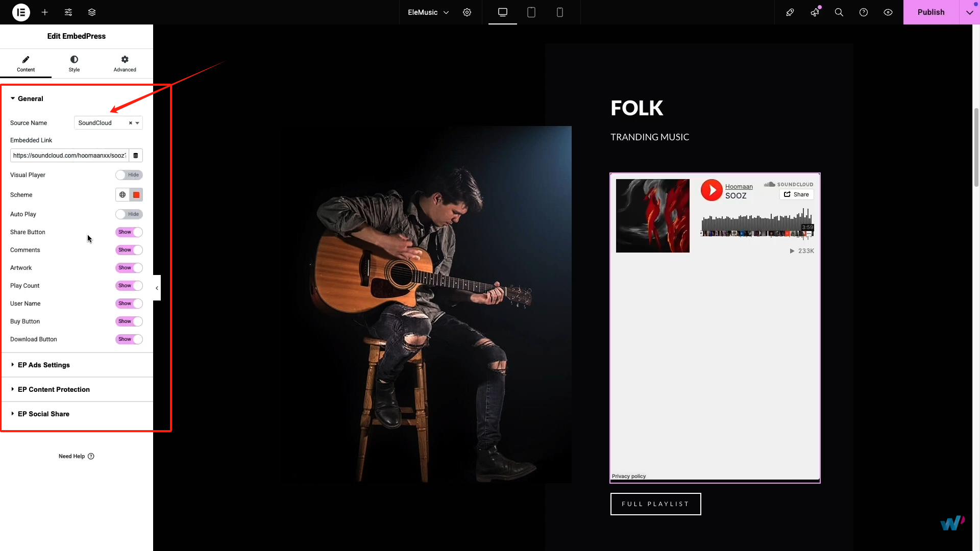
Task: Open site settings sliders icon
Action: tap(68, 12)
